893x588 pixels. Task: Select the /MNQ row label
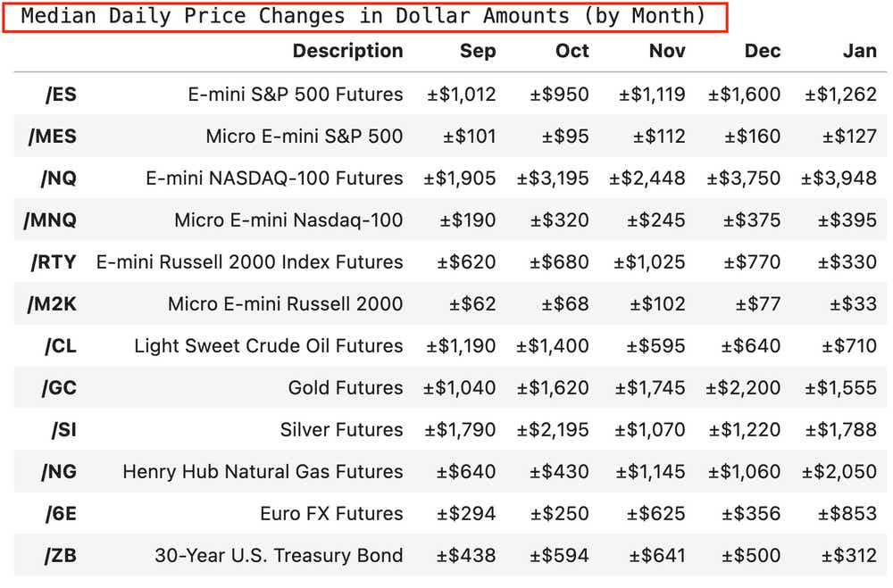pyautogui.click(x=50, y=220)
